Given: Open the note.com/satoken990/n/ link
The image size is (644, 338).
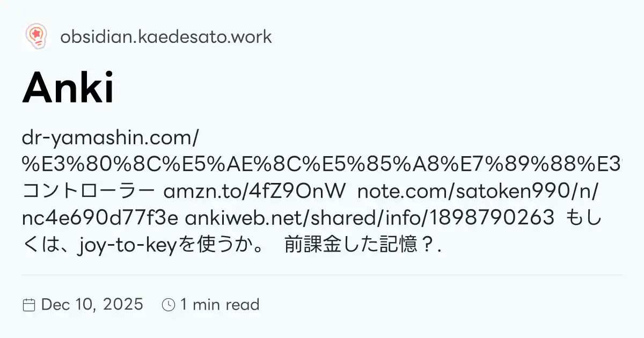Looking at the screenshot, I should point(479,191).
